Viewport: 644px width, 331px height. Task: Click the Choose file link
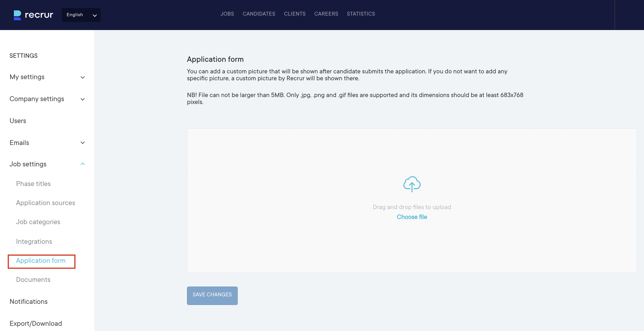coord(412,217)
